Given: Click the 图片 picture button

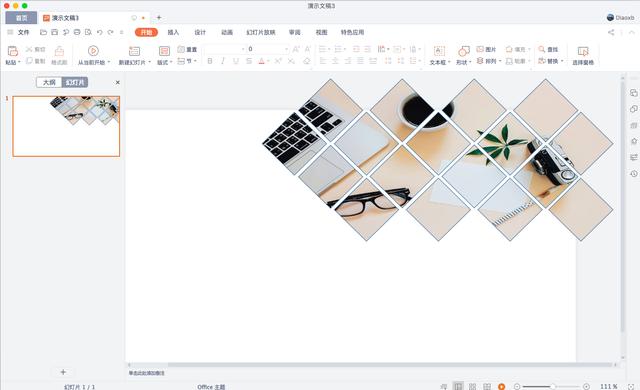Looking at the screenshot, I should pos(486,49).
